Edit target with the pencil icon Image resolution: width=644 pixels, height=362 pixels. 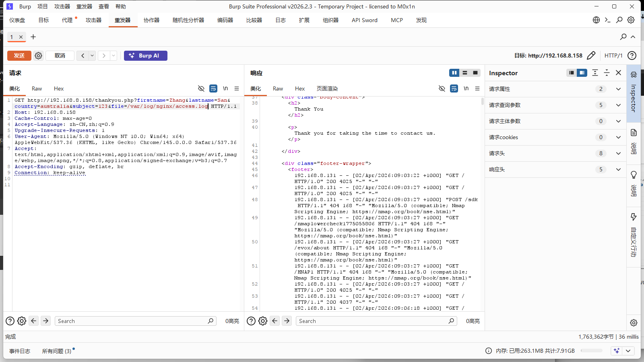tap(591, 56)
